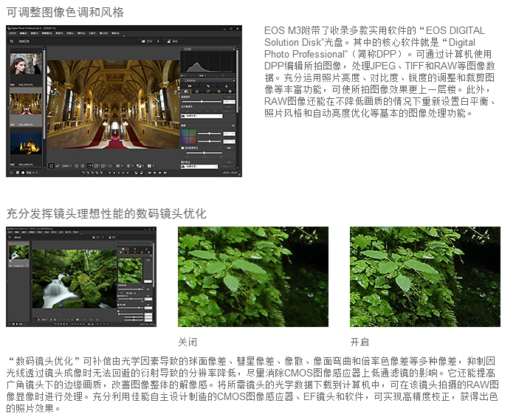The height and width of the screenshot is (420, 516).
Task: Click the histogram graph in the tool palette
Action: tap(207, 62)
